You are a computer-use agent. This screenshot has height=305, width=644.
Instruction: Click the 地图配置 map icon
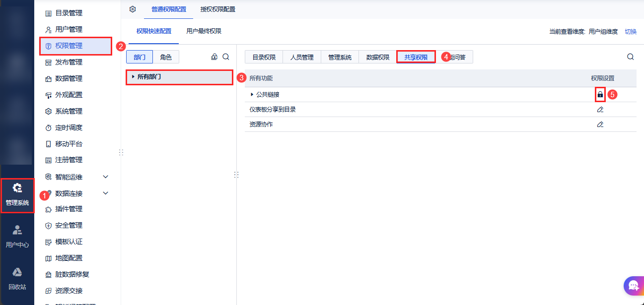(x=48, y=258)
